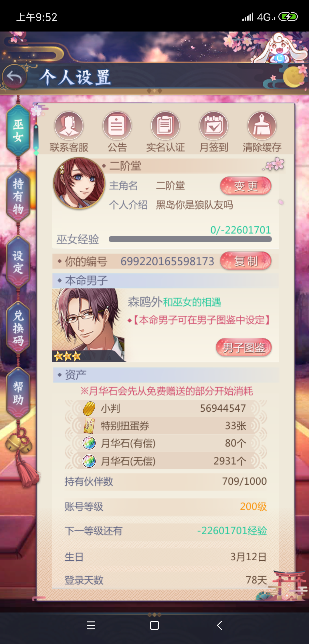Tap the 清除缓存 clear cache icon

coord(262,126)
